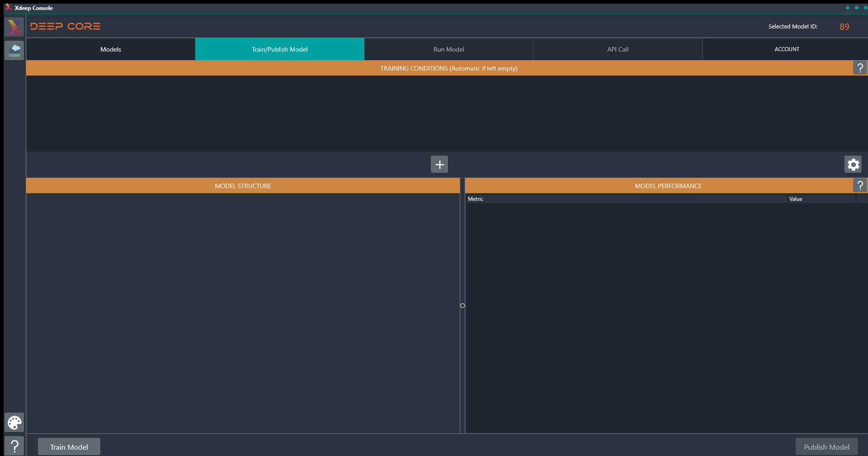Image resolution: width=868 pixels, height=456 pixels.
Task: Open the API Call tab
Action: pos(618,49)
